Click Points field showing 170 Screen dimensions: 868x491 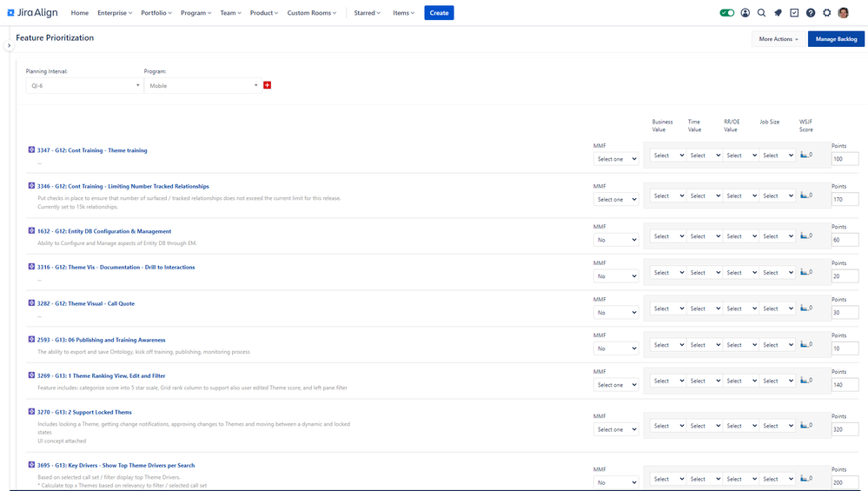point(845,199)
